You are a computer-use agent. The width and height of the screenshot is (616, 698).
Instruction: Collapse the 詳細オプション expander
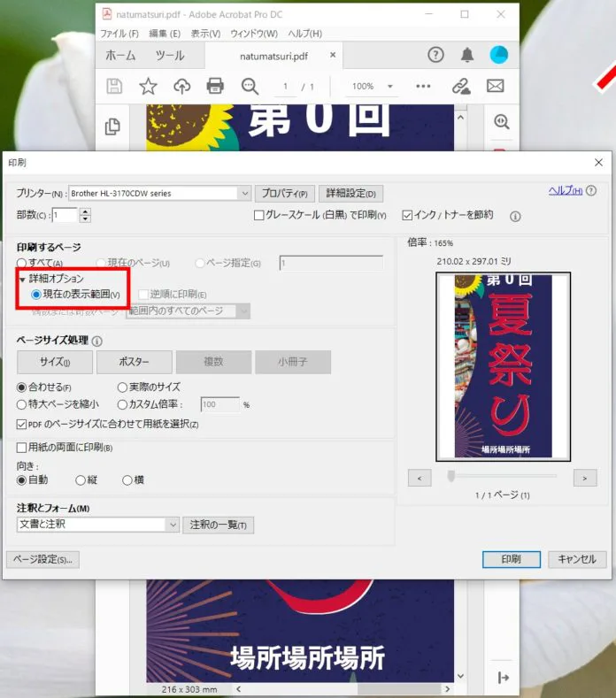pyautogui.click(x=22, y=280)
